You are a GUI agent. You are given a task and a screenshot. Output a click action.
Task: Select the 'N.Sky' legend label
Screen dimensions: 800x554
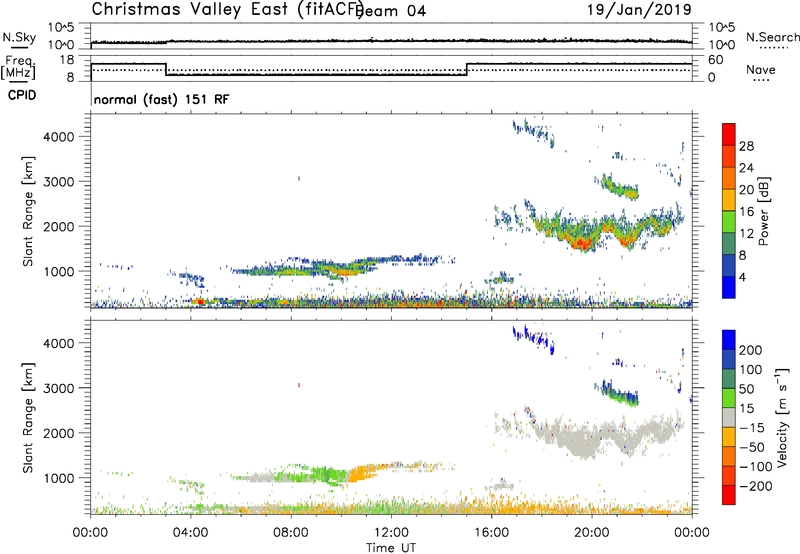pos(19,37)
